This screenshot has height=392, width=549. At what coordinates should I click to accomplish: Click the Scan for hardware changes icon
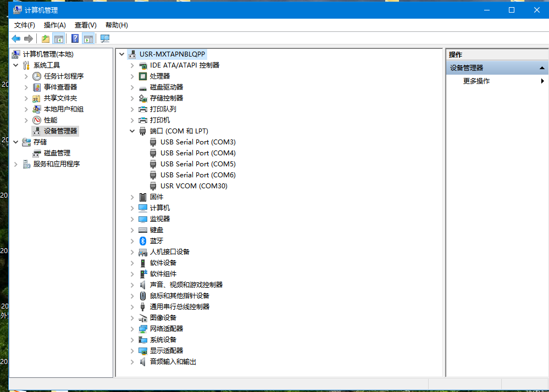click(104, 38)
